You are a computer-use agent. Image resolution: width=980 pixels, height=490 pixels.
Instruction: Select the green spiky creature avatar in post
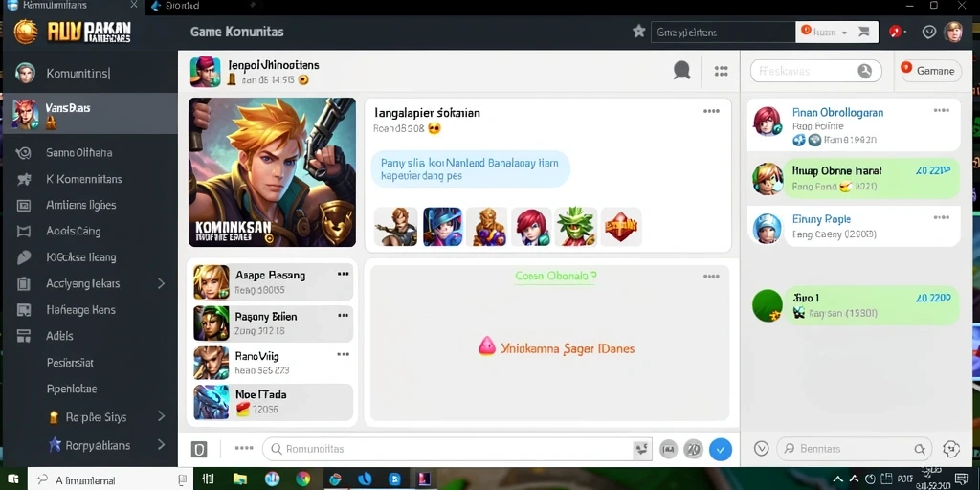575,226
